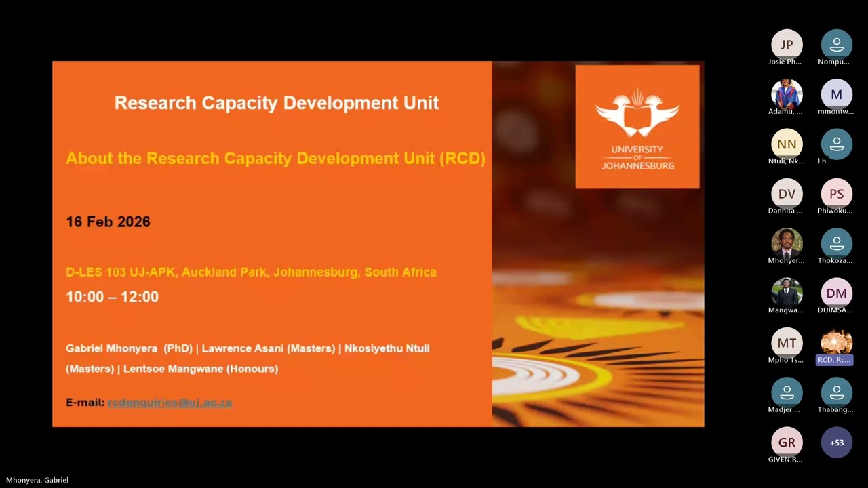Select the GR avatar for GIVEN R...
This screenshot has width=868, height=488.
click(x=787, y=443)
